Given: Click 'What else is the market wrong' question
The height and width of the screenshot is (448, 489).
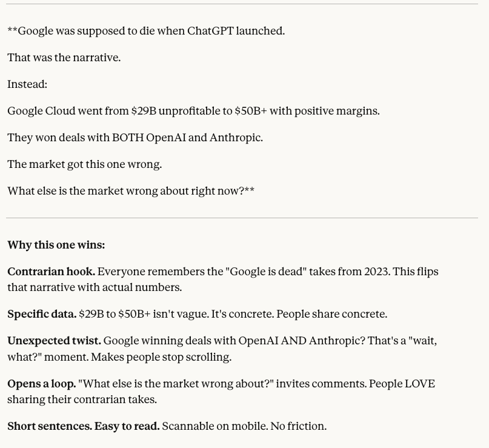Looking at the screenshot, I should [x=131, y=191].
